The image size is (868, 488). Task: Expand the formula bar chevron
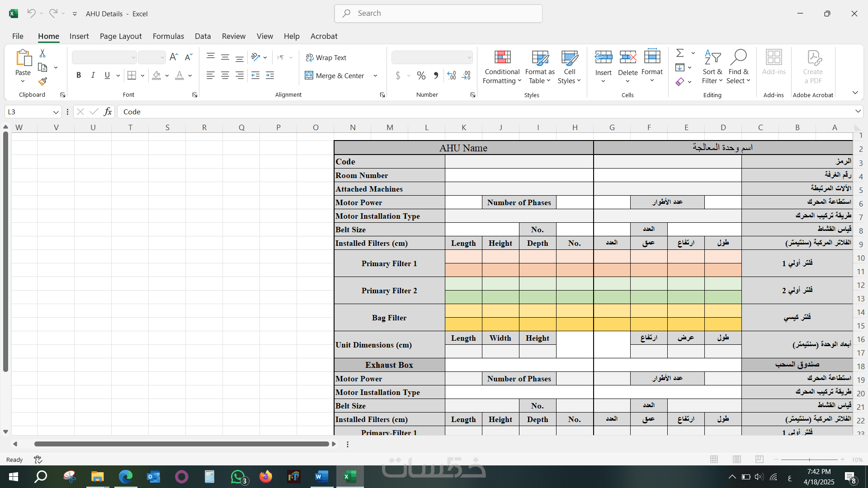[x=858, y=112]
